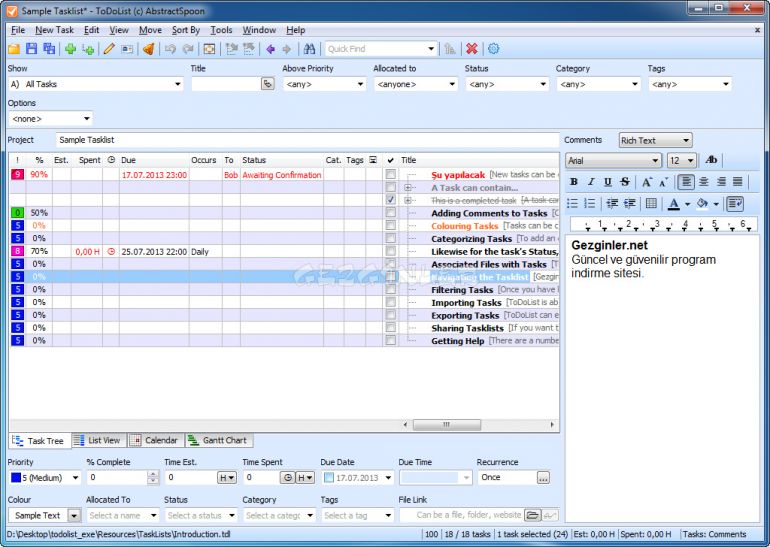The width and height of the screenshot is (770, 547).
Task: Open the Tools menu
Action: [x=221, y=30]
